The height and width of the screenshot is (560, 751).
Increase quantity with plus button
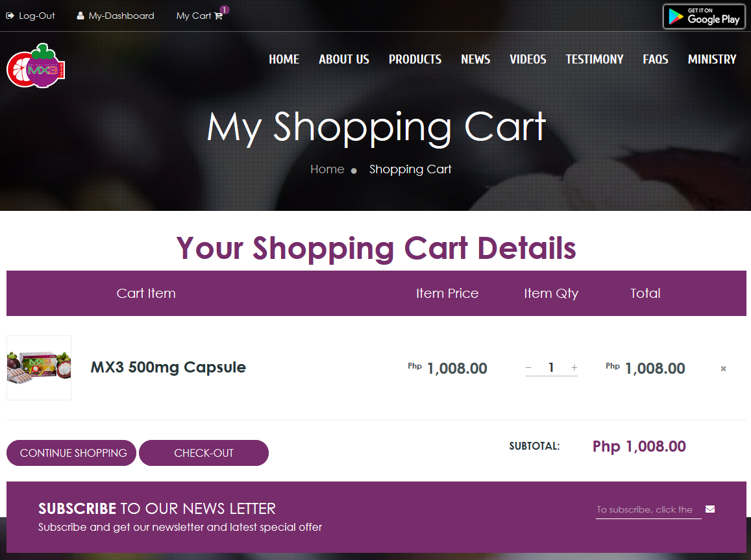pos(574,367)
